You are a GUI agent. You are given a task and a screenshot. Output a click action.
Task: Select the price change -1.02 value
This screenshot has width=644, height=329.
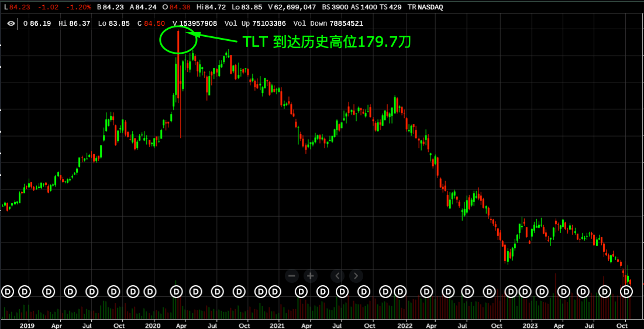47,7
